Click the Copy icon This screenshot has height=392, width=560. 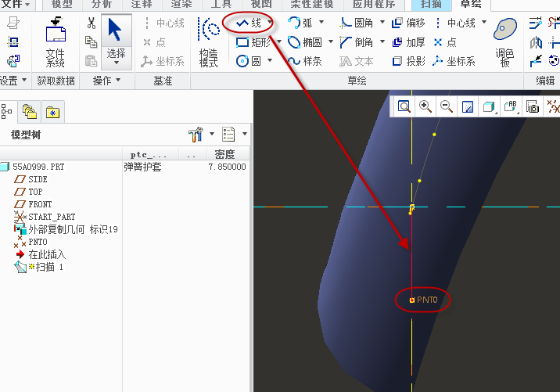(x=91, y=42)
